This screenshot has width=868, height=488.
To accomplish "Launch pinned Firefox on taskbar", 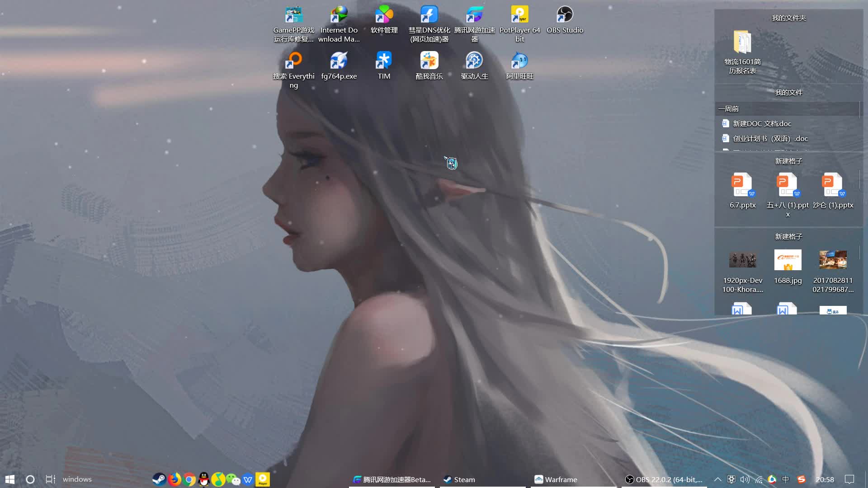I will tap(175, 479).
